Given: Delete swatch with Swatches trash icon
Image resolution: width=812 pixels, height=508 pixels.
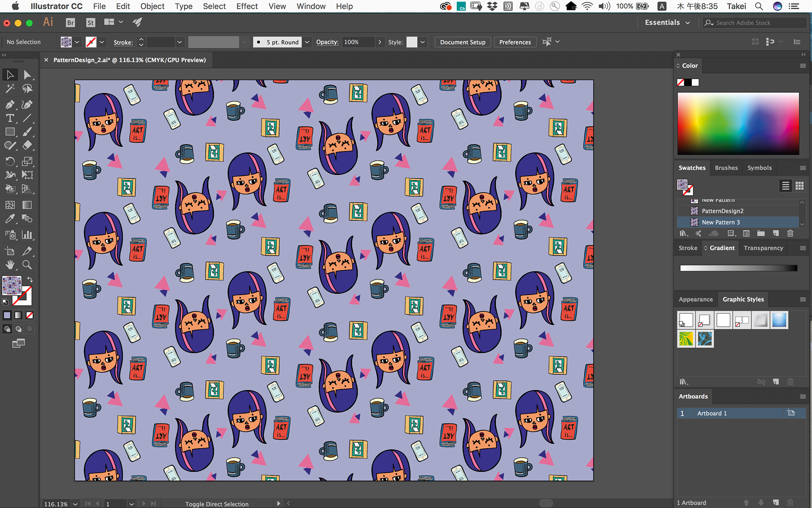Looking at the screenshot, I should (790, 233).
